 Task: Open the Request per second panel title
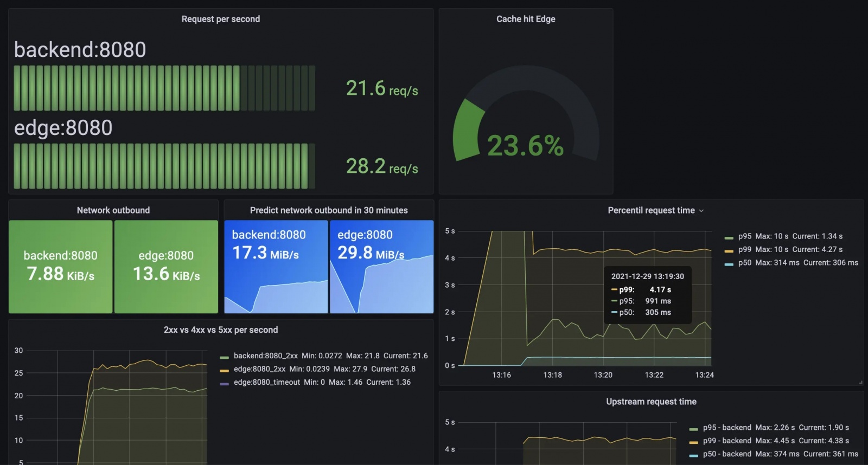pyautogui.click(x=221, y=19)
